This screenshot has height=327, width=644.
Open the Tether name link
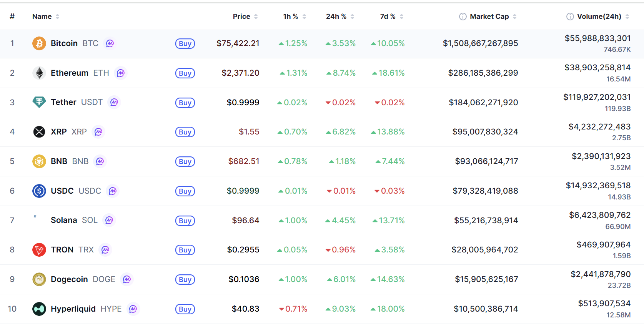pyautogui.click(x=63, y=102)
